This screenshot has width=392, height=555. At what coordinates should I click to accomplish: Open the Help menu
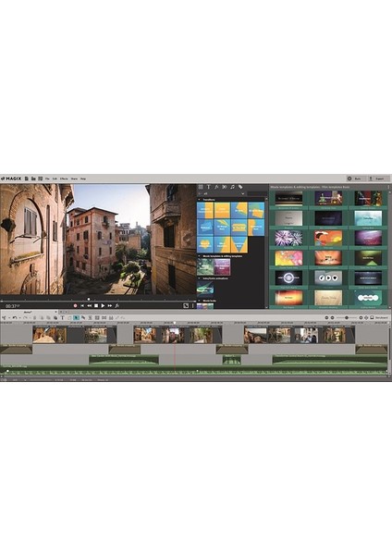click(x=83, y=179)
